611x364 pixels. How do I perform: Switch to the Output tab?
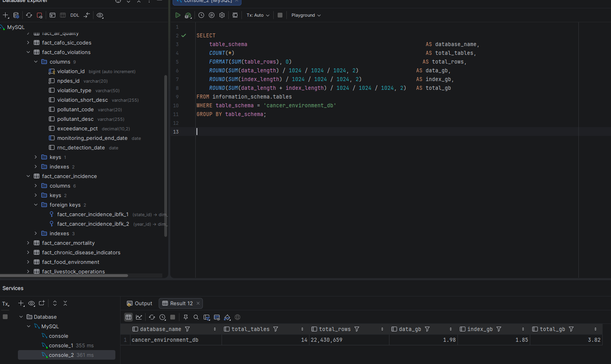(x=139, y=303)
